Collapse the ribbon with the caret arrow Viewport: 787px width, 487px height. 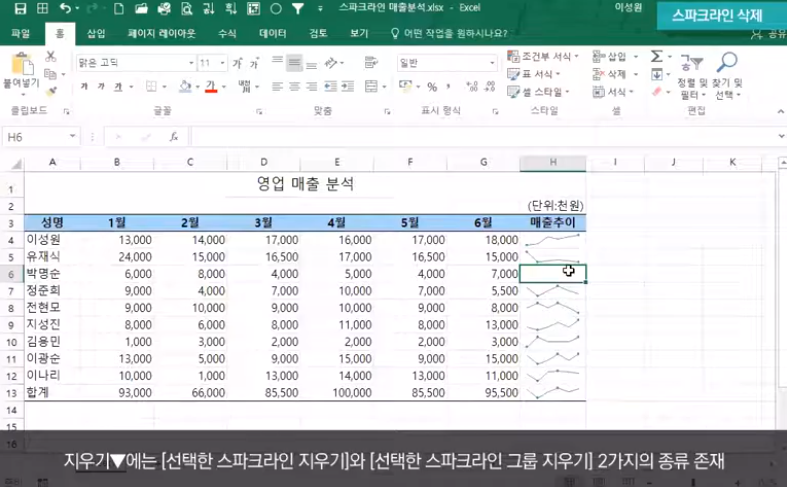click(780, 111)
